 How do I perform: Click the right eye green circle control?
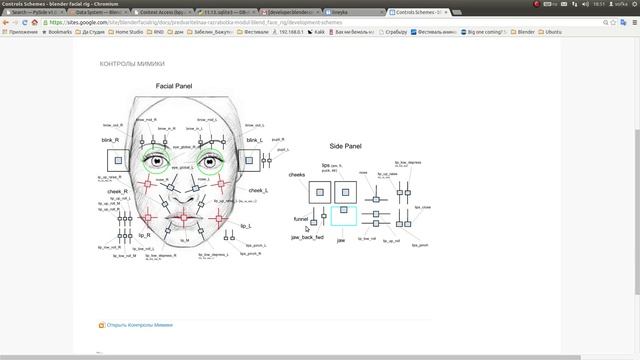(x=156, y=161)
